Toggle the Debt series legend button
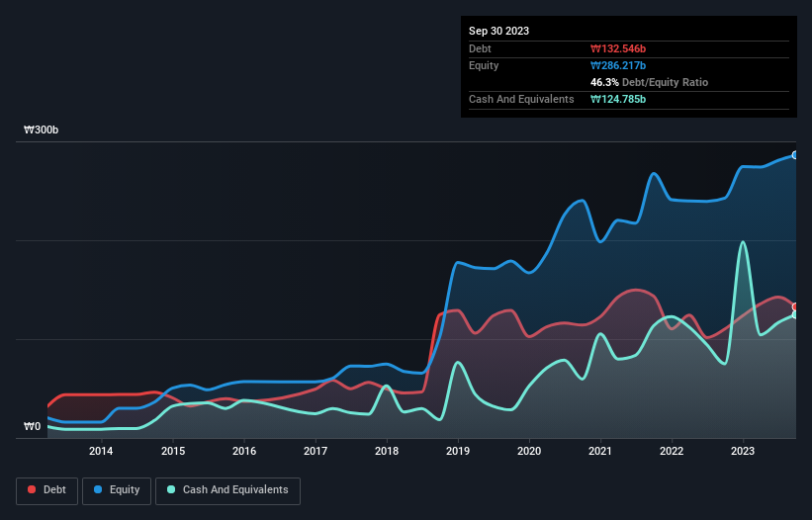Screen dimensions: 812x520 (x=47, y=490)
